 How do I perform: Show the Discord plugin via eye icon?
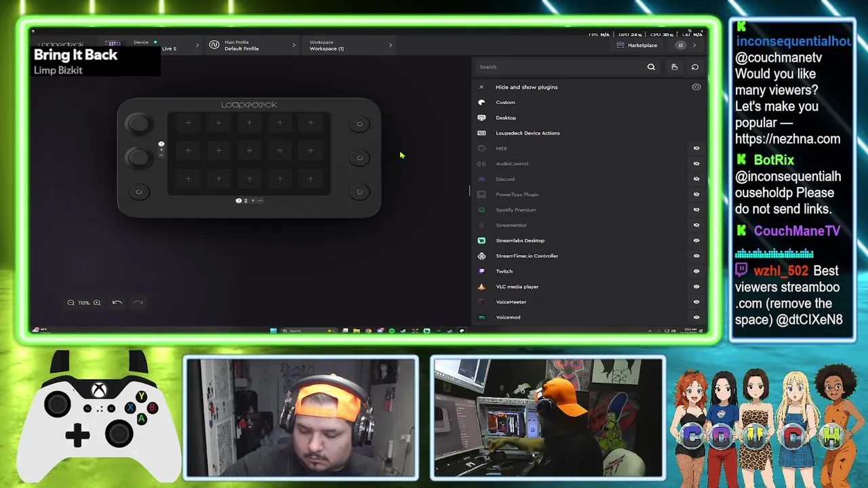(x=696, y=179)
